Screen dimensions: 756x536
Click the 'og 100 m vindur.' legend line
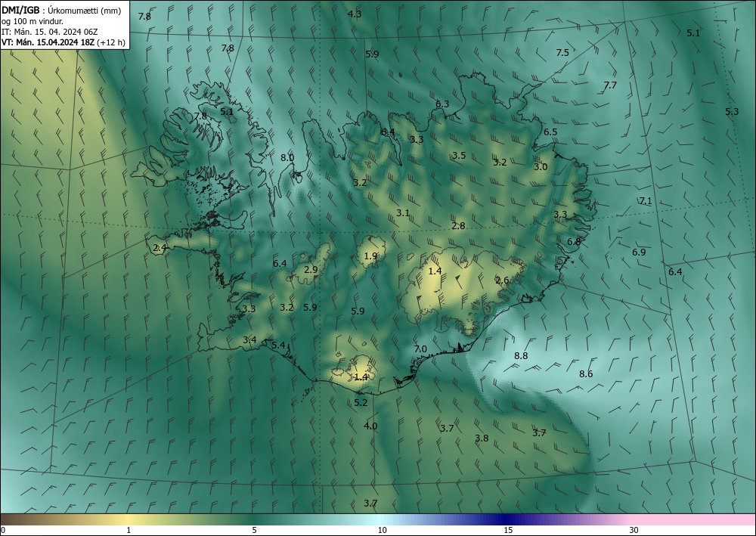click(x=33, y=21)
